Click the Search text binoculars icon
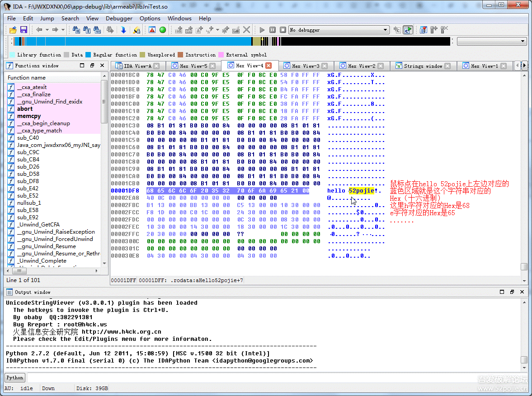Viewport: 532px width, 396px height. 87,30
